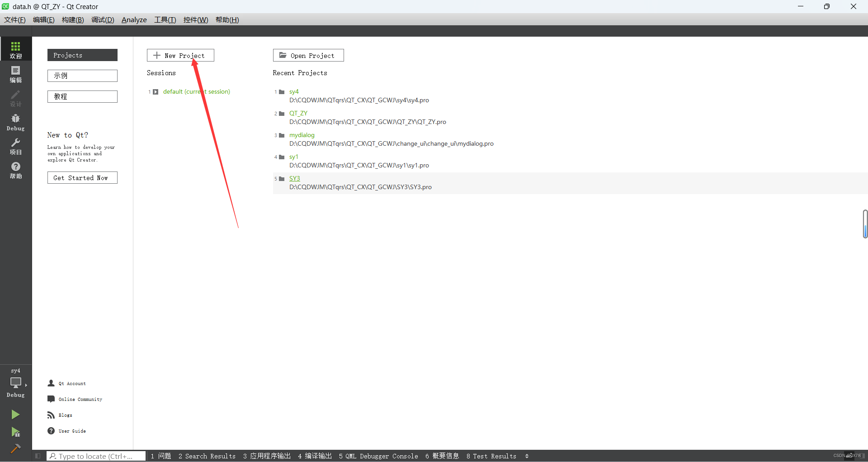The width and height of the screenshot is (868, 462).
Task: Open recent project sy4
Action: coord(294,91)
